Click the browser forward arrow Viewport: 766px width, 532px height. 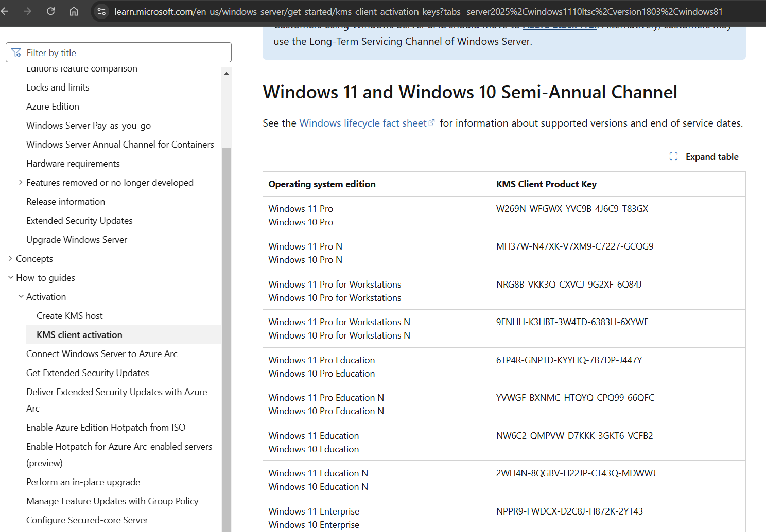[x=27, y=11]
